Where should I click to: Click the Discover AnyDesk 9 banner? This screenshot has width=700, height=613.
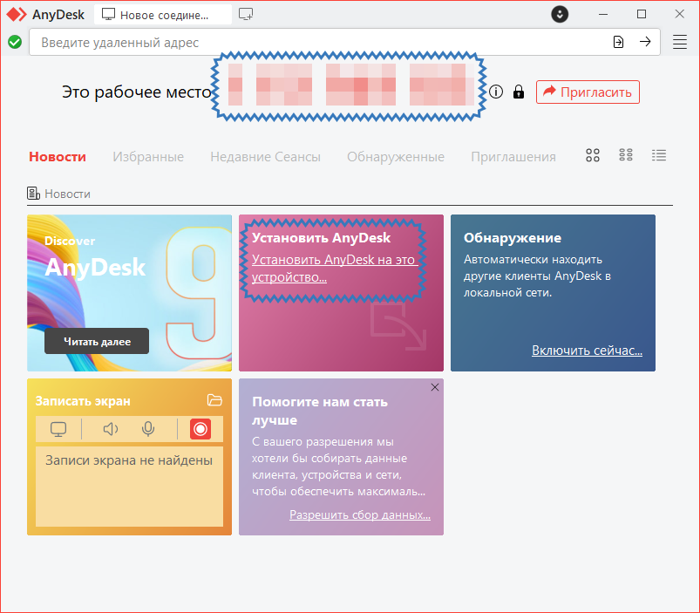click(130, 293)
